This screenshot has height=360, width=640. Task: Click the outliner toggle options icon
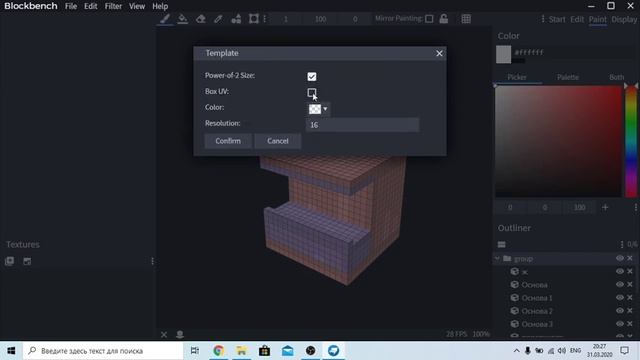[502, 244]
